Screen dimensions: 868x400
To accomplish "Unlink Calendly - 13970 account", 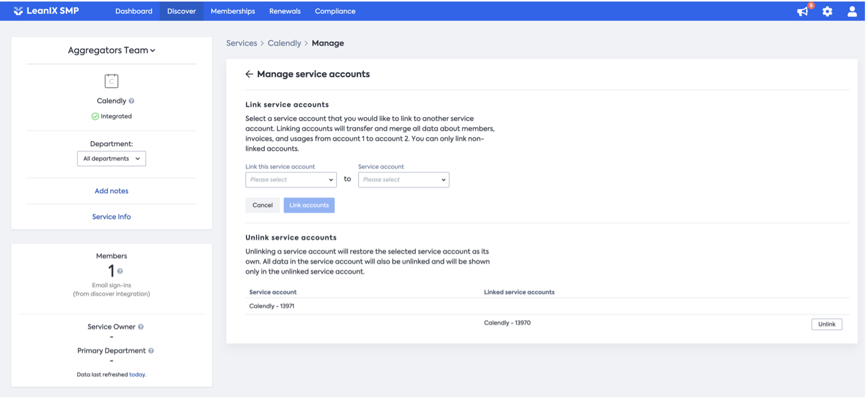I will click(x=827, y=324).
